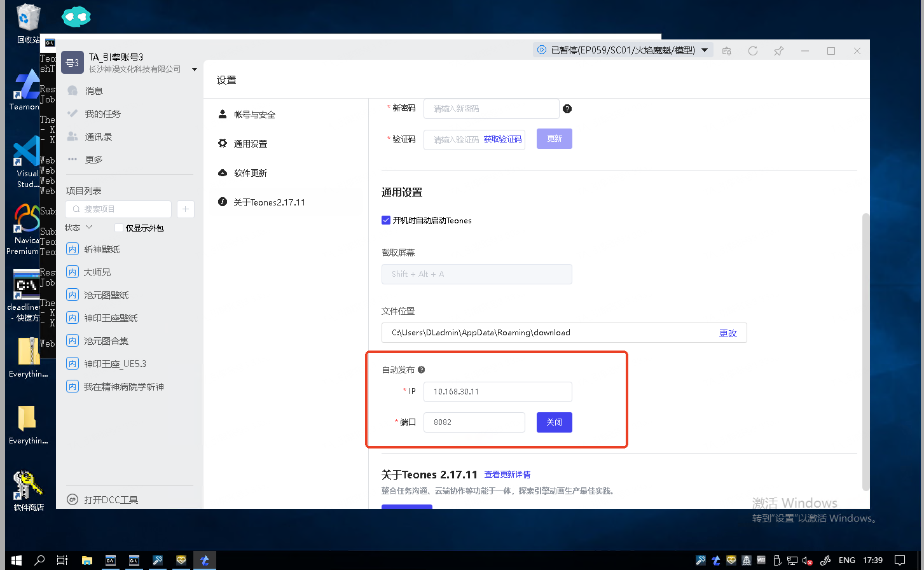This screenshot has width=924, height=570.
Task: Click the 端口 port input field
Action: pyautogui.click(x=474, y=422)
